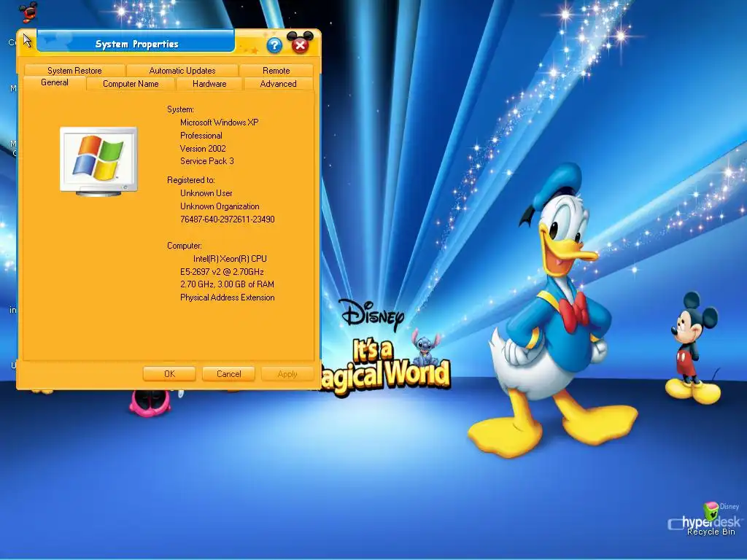The height and width of the screenshot is (560, 747).
Task: Click the System Properties title bar
Action: (x=136, y=44)
